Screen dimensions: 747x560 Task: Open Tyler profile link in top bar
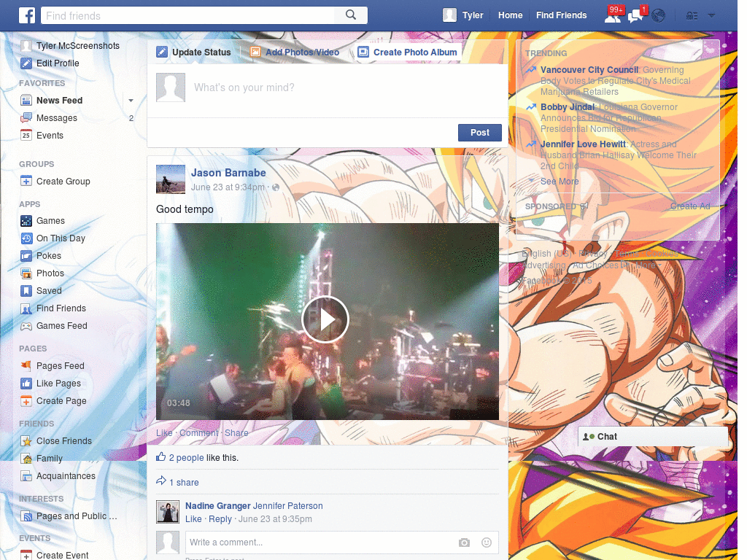[473, 15]
